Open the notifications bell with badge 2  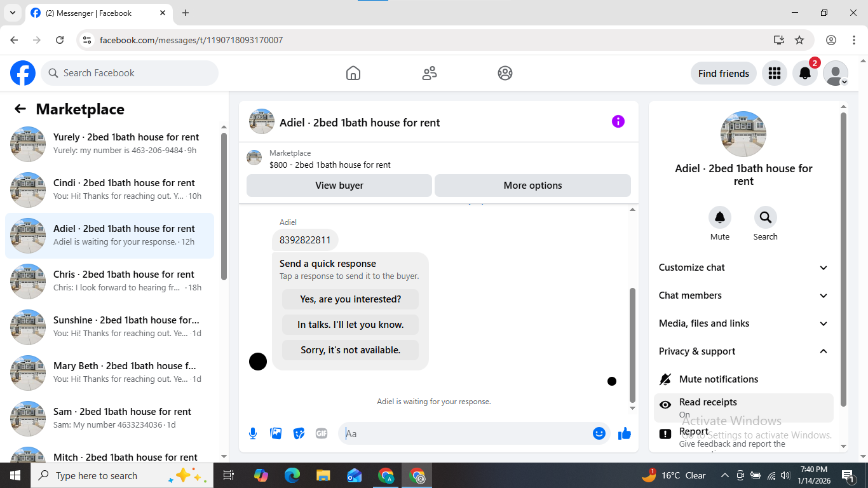click(805, 73)
